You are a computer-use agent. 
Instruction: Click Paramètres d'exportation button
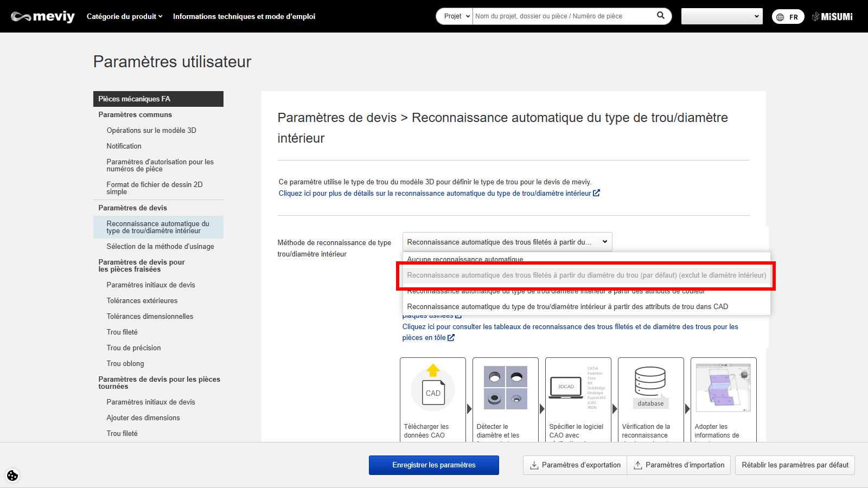575,465
